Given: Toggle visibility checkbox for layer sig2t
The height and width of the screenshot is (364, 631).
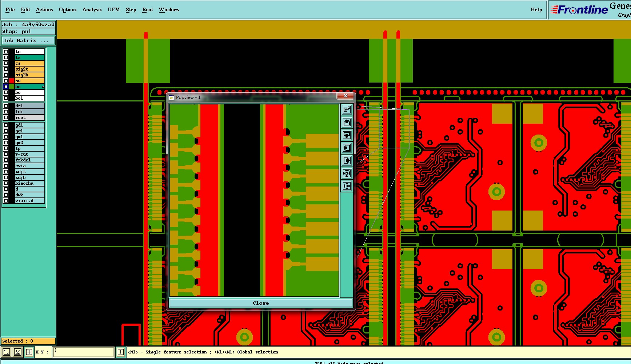Looking at the screenshot, I should tap(6, 69).
